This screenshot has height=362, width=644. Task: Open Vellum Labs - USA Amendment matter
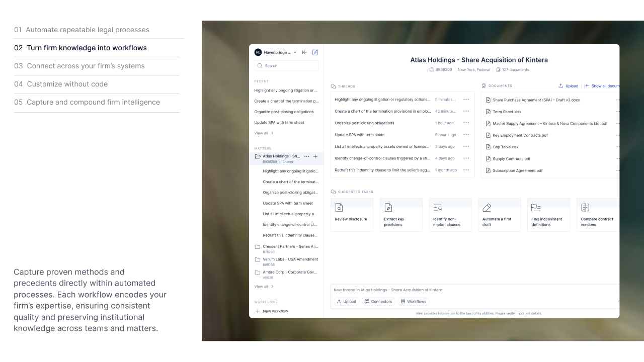[286, 261]
